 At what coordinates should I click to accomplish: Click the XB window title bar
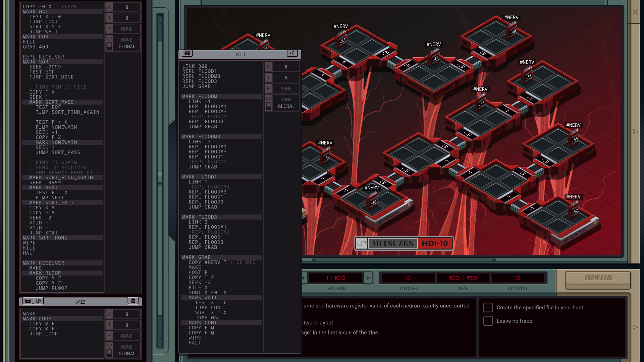pyautogui.click(x=80, y=302)
